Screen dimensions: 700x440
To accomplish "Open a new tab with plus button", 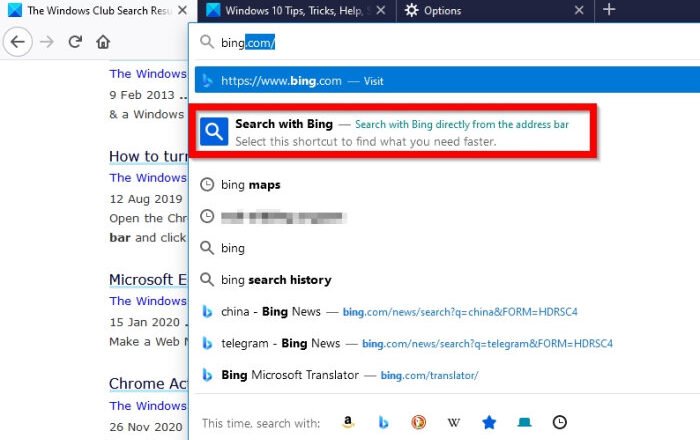I will pos(609,10).
